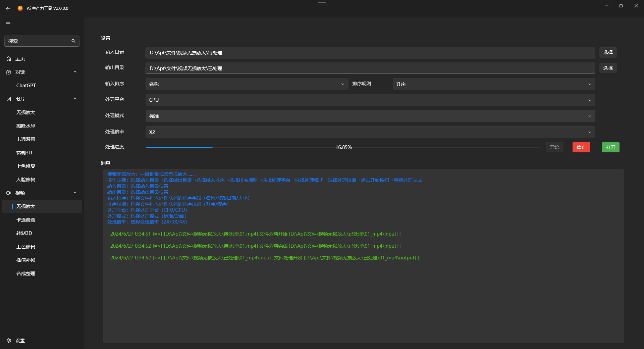
Task: Click the red 停止 button
Action: click(x=581, y=147)
